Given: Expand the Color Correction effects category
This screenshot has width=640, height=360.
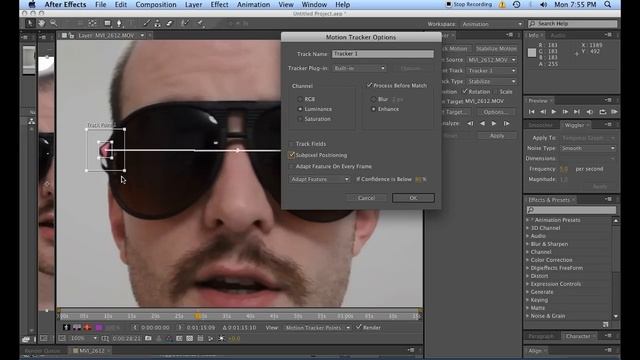Looking at the screenshot, I should click(528, 260).
